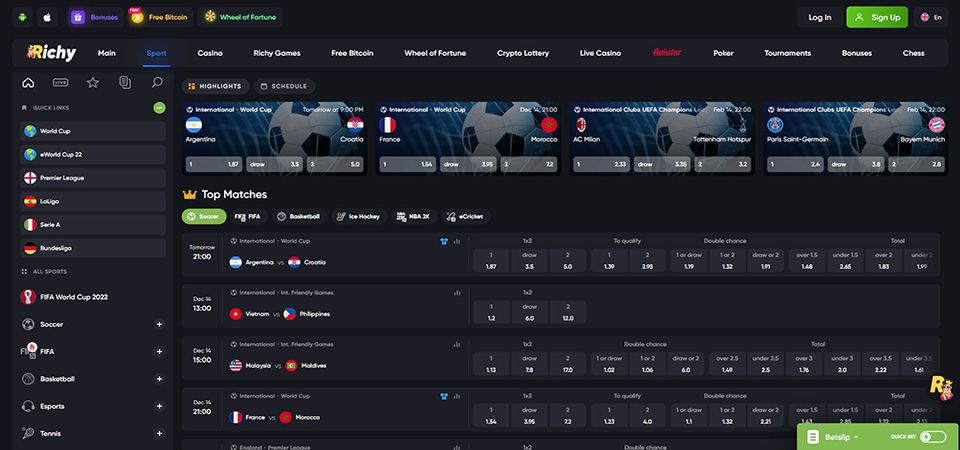
Task: Open Wheel of Fortune in the top bar
Action: pos(240,17)
